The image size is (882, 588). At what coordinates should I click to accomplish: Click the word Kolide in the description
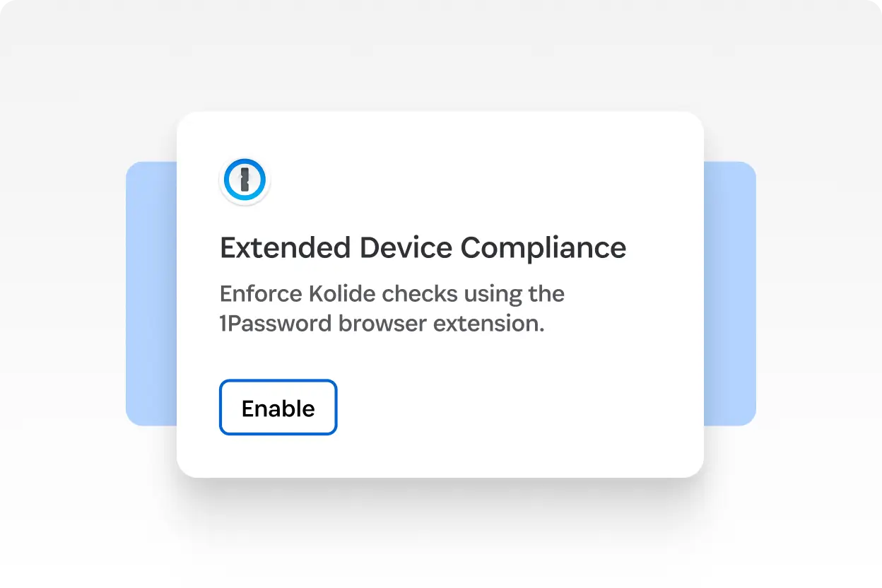(340, 293)
